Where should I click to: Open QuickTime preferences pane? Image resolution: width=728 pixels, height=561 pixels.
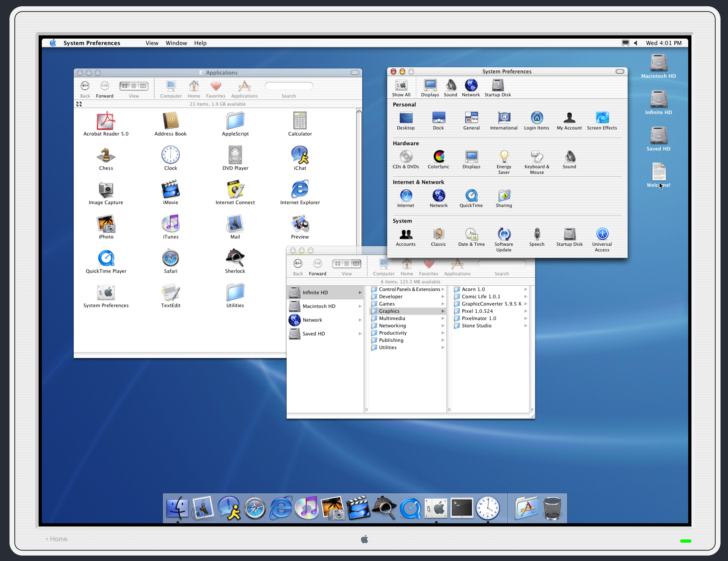click(471, 198)
